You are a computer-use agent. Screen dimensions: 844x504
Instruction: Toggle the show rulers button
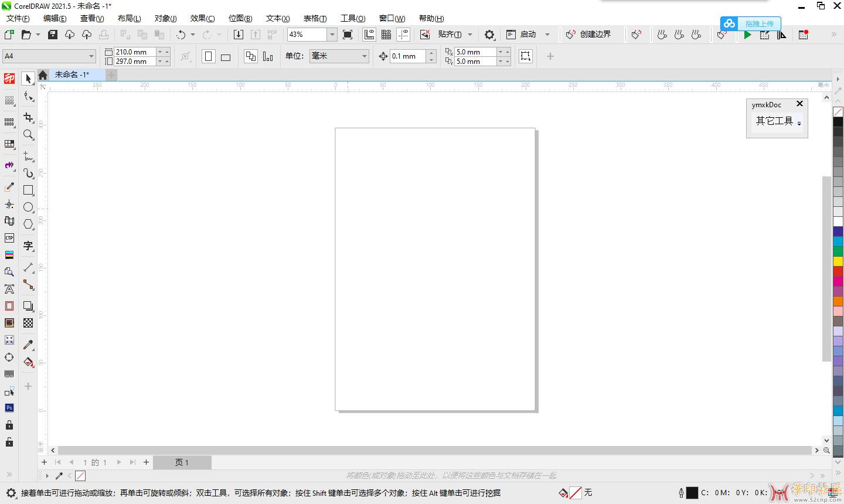pos(369,35)
